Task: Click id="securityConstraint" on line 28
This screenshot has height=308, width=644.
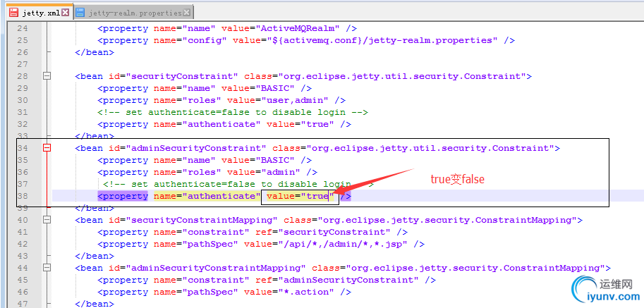Action: pos(174,76)
